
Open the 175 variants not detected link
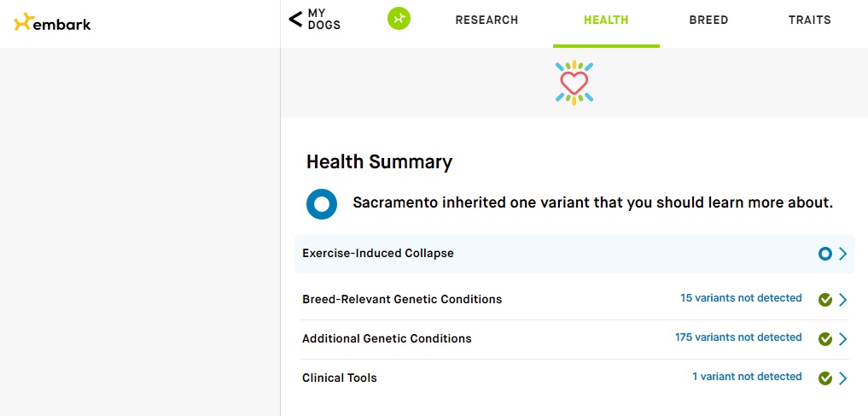pyautogui.click(x=738, y=337)
